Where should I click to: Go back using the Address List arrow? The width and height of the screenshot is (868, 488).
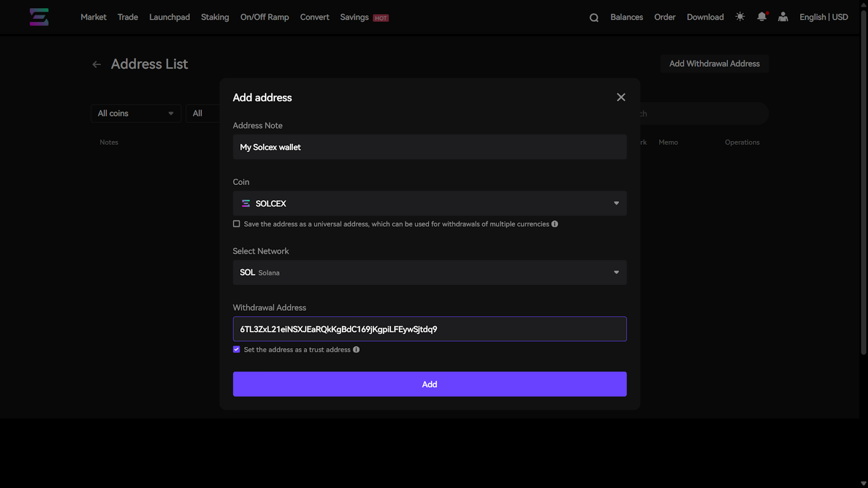97,65
